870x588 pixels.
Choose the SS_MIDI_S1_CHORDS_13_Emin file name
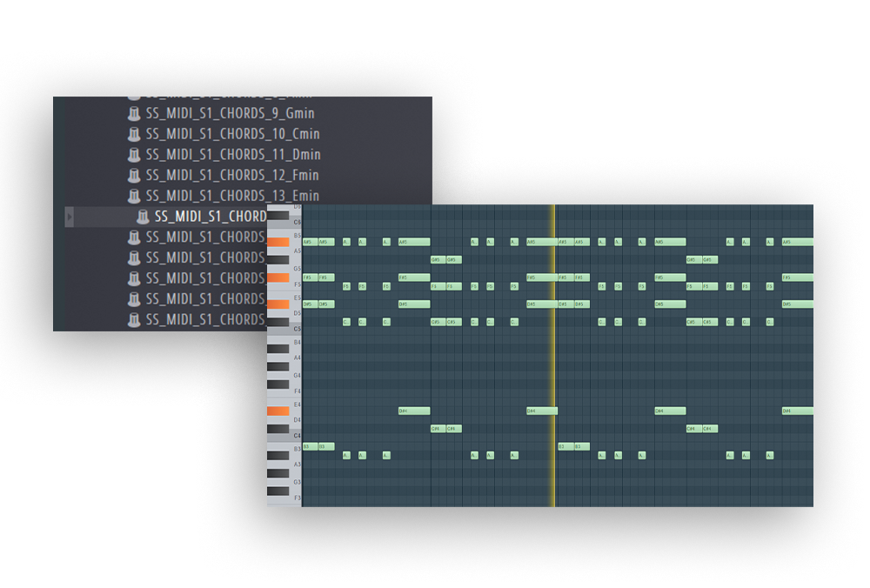coord(232,196)
